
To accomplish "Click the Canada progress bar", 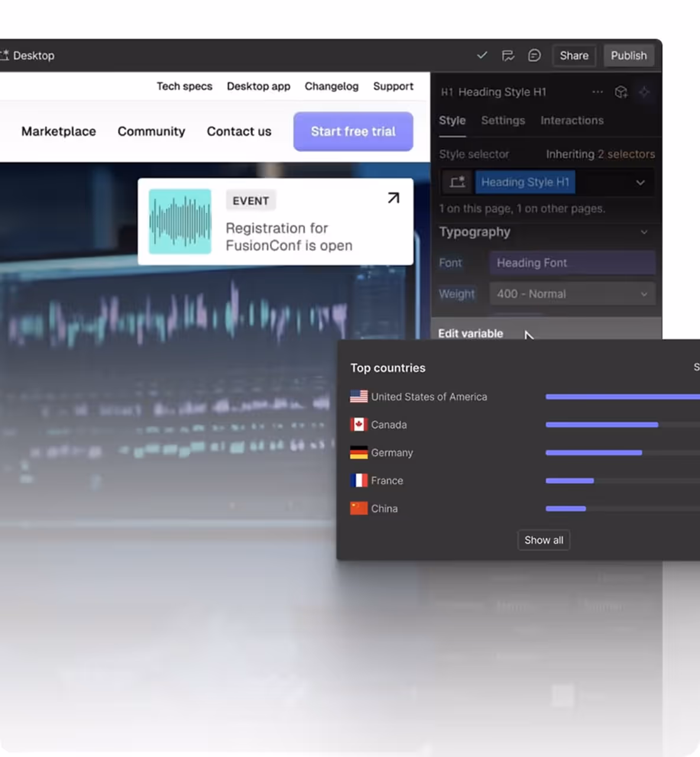I will pyautogui.click(x=602, y=425).
